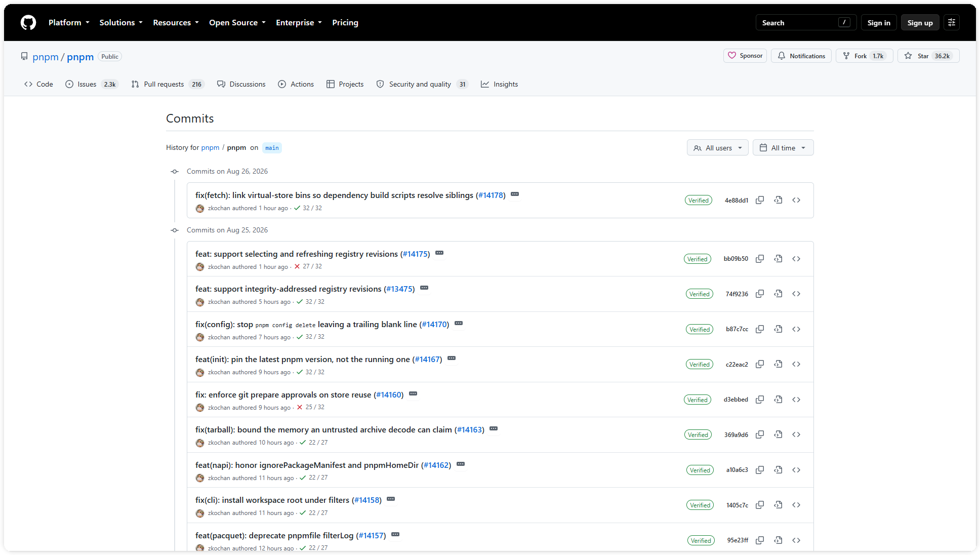Open the Resources menu

[176, 22]
